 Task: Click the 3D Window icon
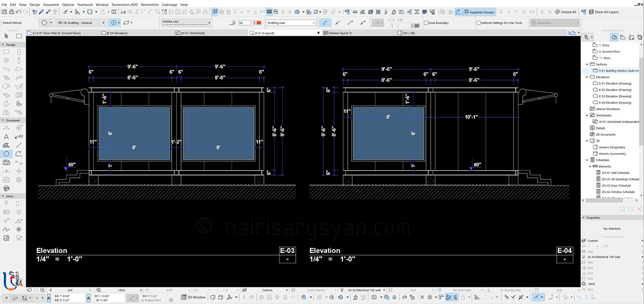[184, 297]
